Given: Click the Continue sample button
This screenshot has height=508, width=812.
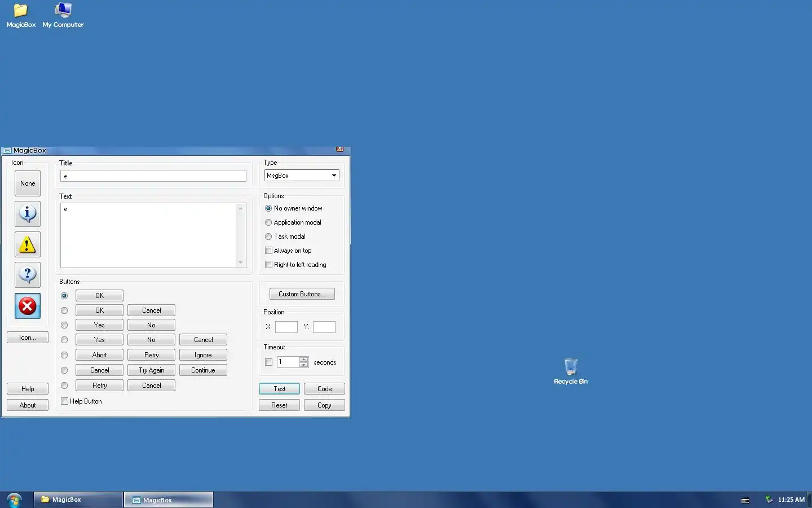Looking at the screenshot, I should point(203,370).
